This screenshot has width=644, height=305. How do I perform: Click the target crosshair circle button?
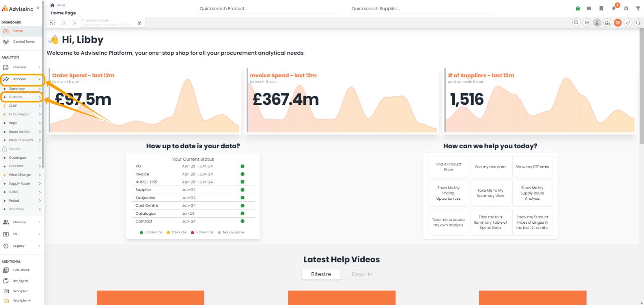(x=587, y=23)
